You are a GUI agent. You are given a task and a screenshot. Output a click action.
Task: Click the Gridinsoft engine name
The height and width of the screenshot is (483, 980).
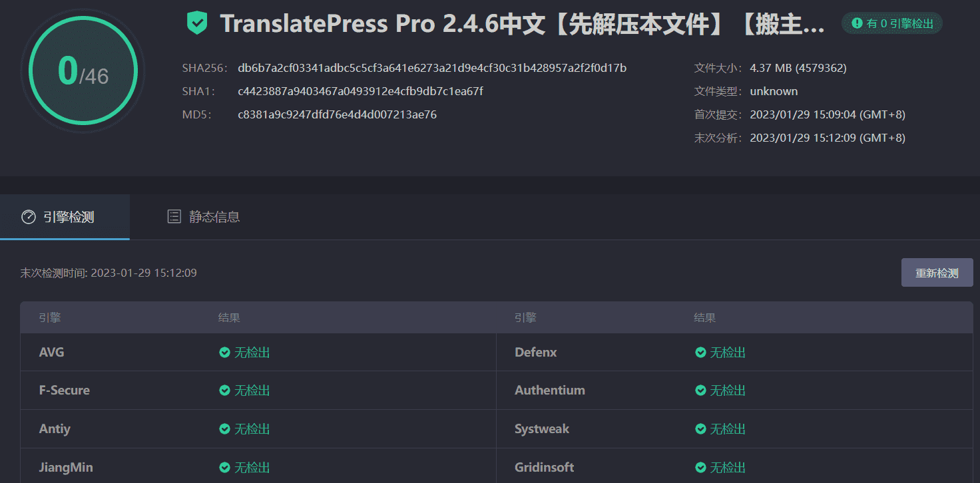point(545,468)
